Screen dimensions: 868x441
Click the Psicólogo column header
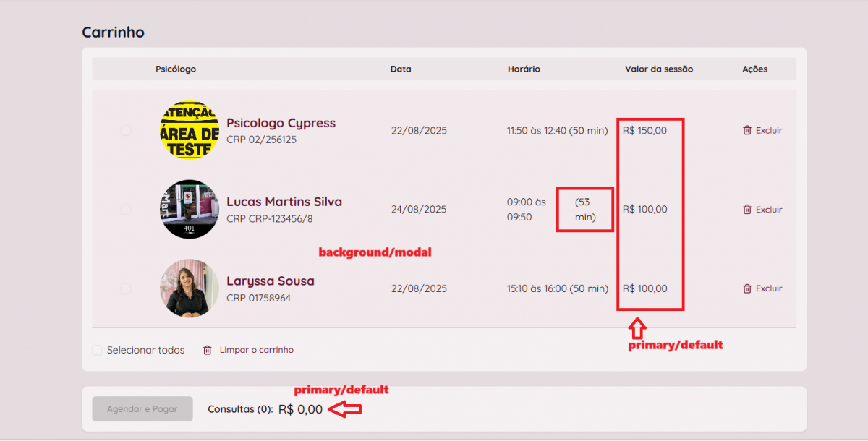click(x=176, y=69)
